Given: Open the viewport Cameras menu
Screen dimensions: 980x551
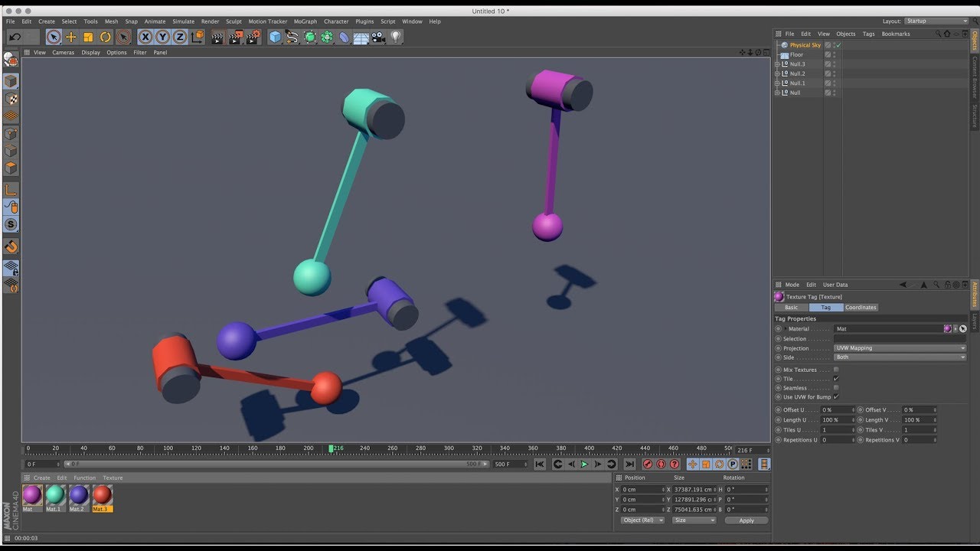Looking at the screenshot, I should point(63,53).
